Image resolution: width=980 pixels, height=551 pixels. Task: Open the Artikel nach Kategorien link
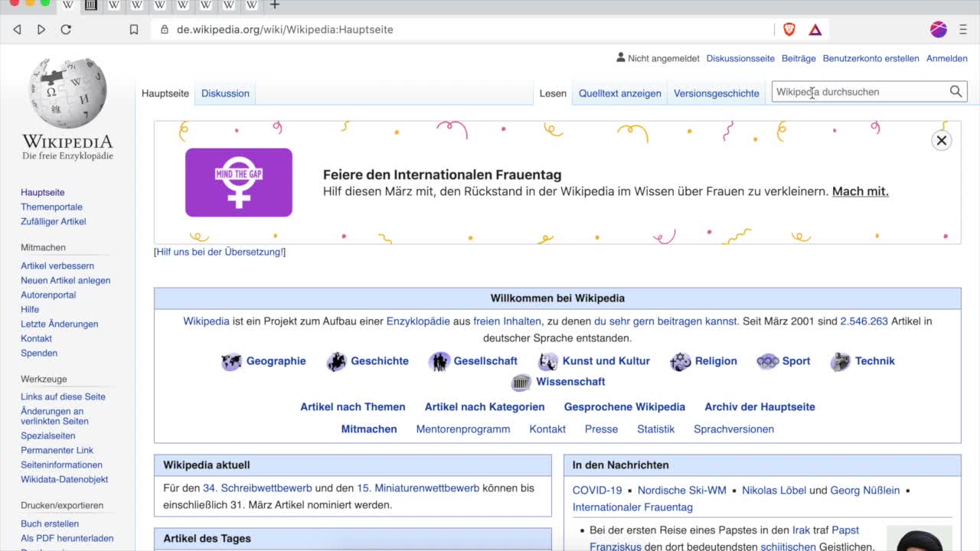coord(485,407)
